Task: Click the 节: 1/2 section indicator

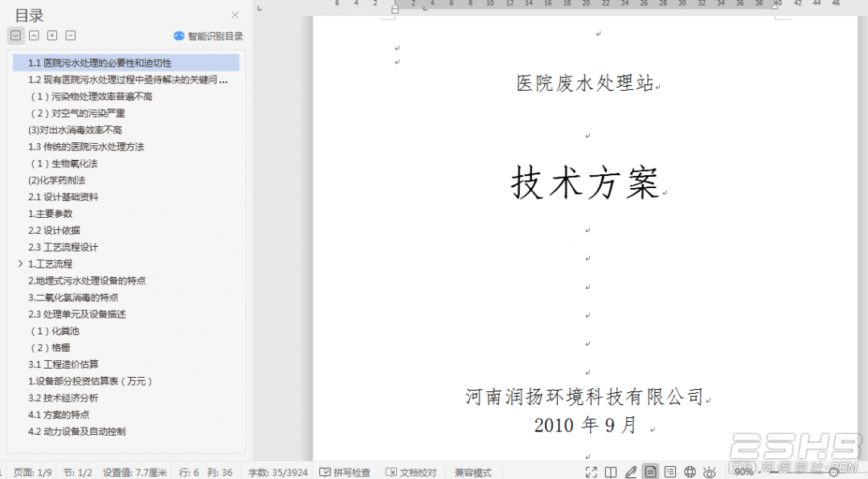Action: 77,473
